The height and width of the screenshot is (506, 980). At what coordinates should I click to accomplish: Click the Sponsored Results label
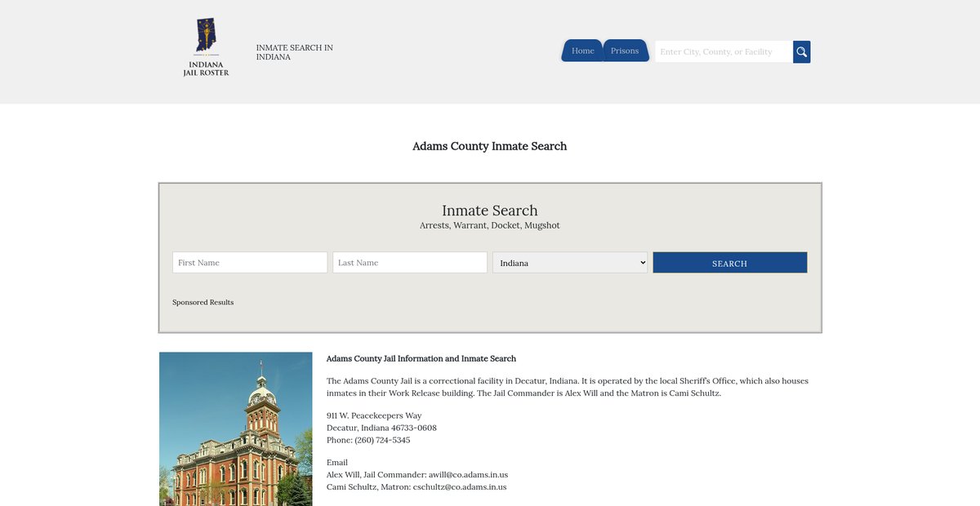point(203,302)
